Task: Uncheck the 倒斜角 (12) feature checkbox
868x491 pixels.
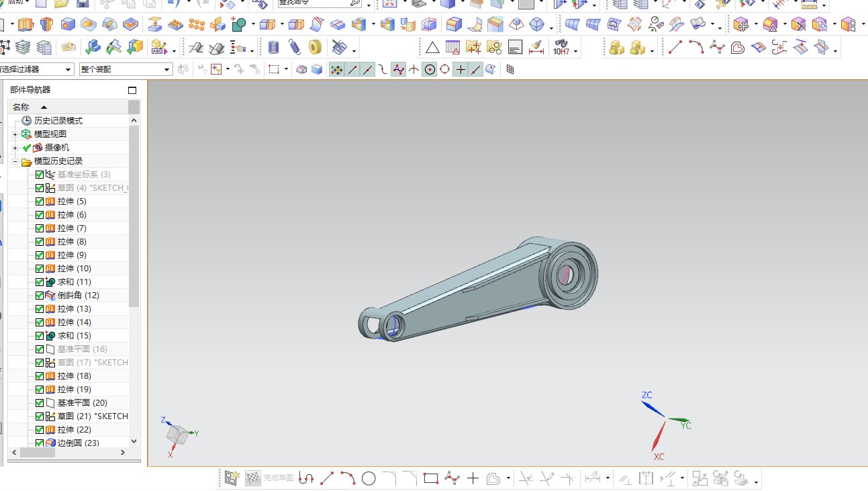Action: (x=40, y=296)
